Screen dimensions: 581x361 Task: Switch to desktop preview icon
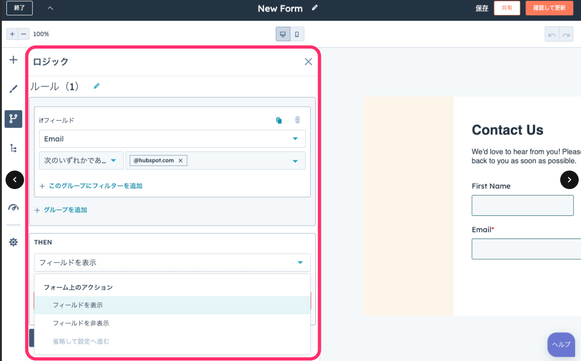click(283, 34)
